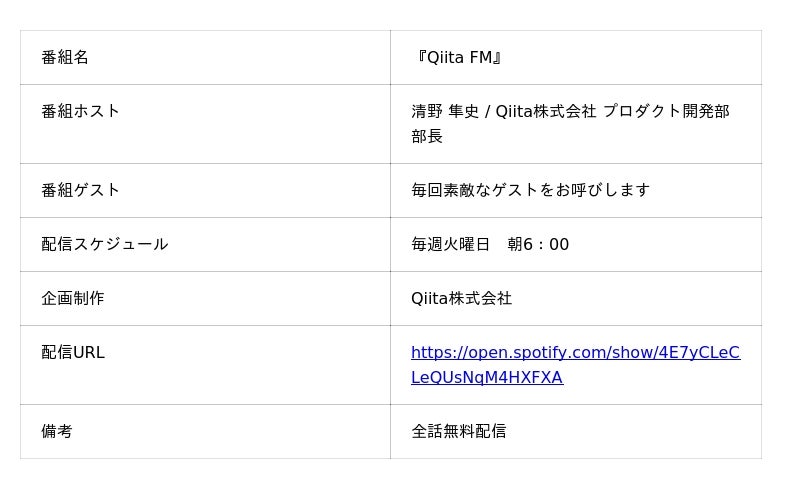
Task: Click the 毎回素敵なゲストをお呼びします text
Action: pyautogui.click(x=530, y=190)
